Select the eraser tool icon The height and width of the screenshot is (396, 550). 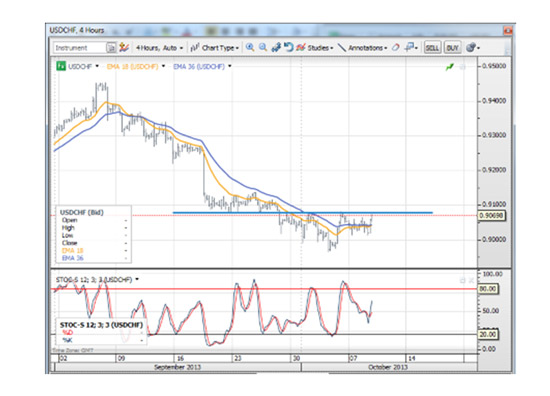(x=395, y=47)
